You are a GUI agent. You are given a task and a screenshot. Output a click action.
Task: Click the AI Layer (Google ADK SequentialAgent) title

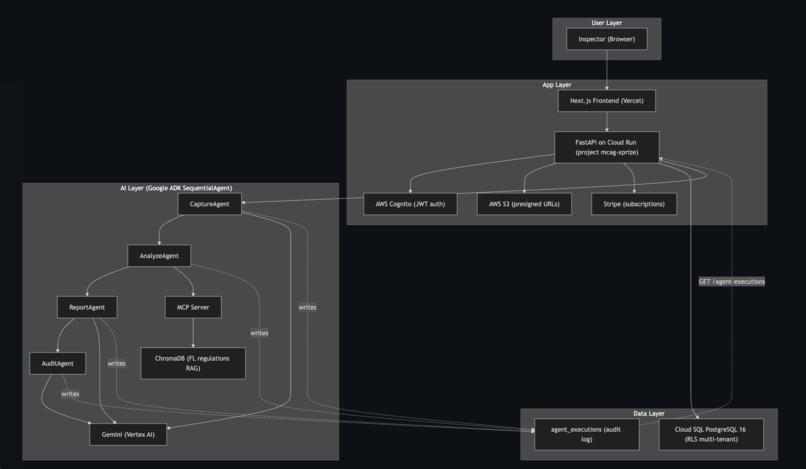(x=176, y=188)
